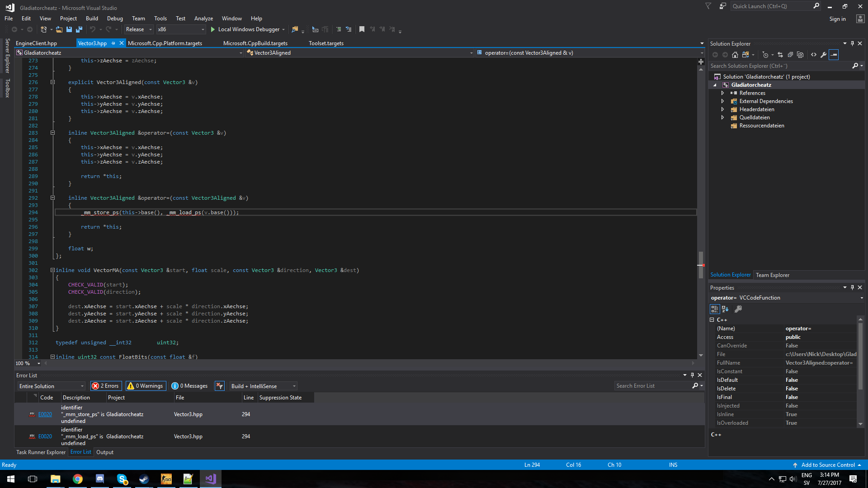Expand the Quelldateien folder node
The width and height of the screenshot is (868, 488).
pyautogui.click(x=722, y=117)
